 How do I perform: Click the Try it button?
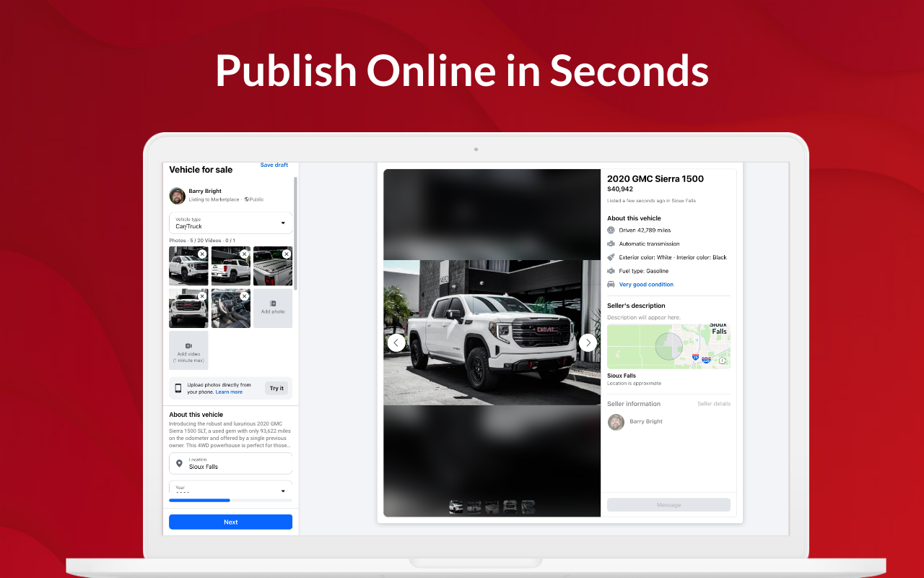click(276, 388)
